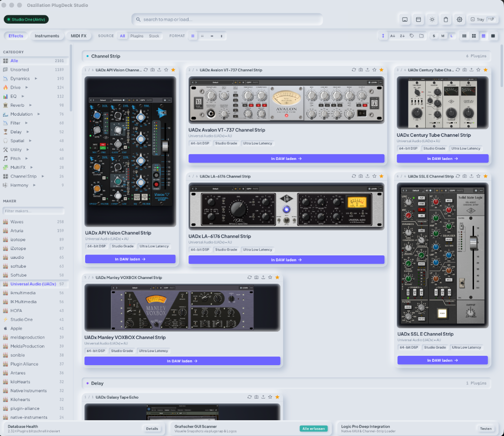Open the UADx SSL E Channel Strip thumbnail
The height and width of the screenshot is (436, 504).
442,255
